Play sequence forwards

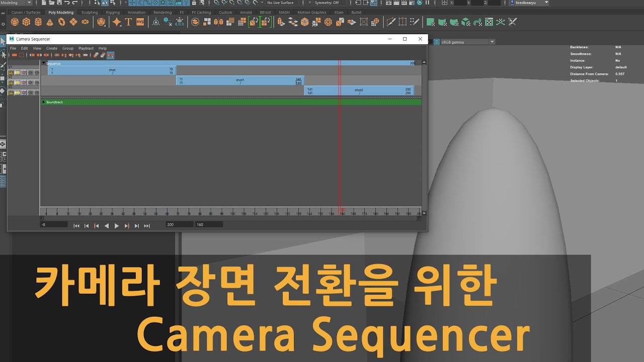(x=117, y=226)
